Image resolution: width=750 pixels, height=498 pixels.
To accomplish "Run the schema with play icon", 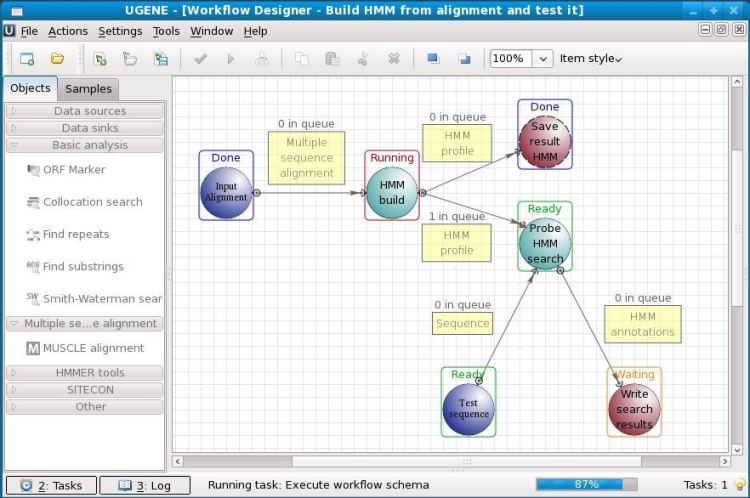I will pos(231,59).
